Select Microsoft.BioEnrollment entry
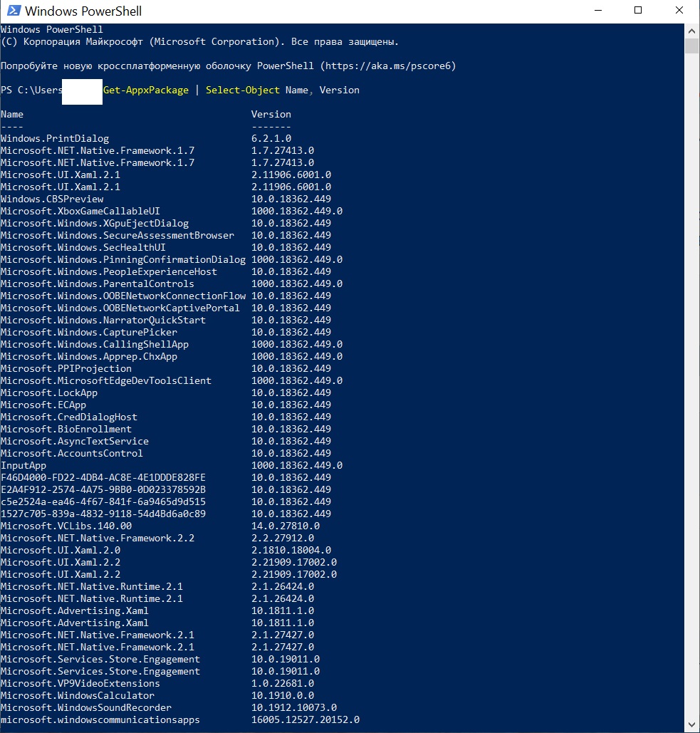The height and width of the screenshot is (733, 700). 66,430
